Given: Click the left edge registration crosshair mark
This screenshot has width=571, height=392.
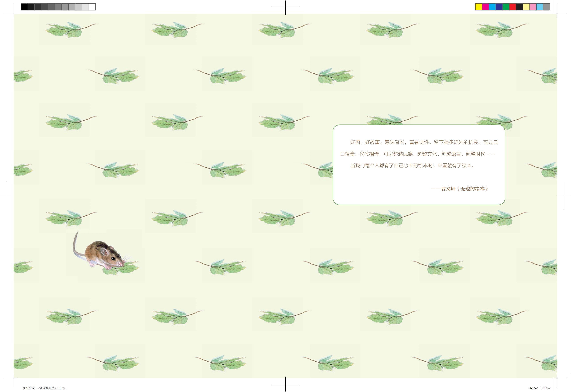Looking at the screenshot, I should 7,196.
